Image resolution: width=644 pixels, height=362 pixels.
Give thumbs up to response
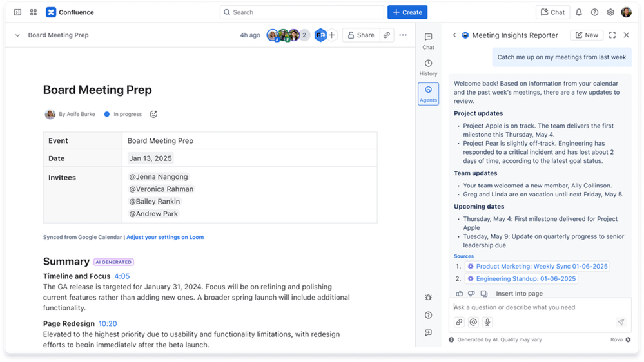pos(459,294)
